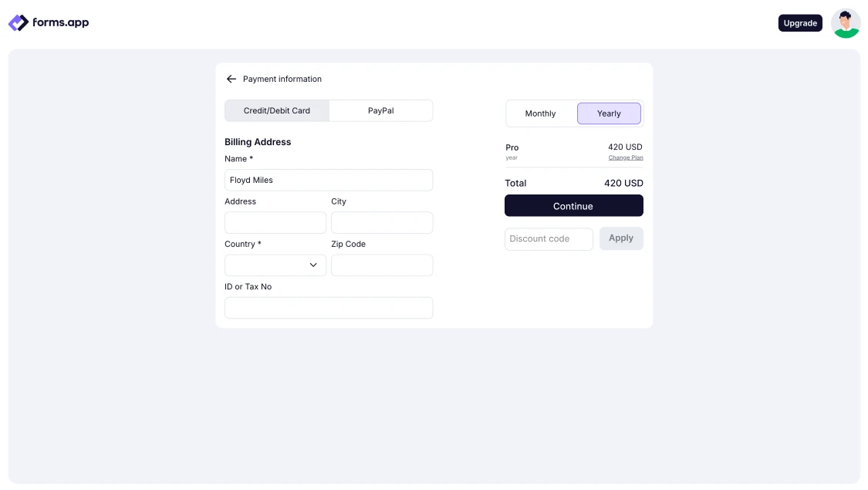This screenshot has height=490, width=868.
Task: Open the Country selection box
Action: click(266, 265)
